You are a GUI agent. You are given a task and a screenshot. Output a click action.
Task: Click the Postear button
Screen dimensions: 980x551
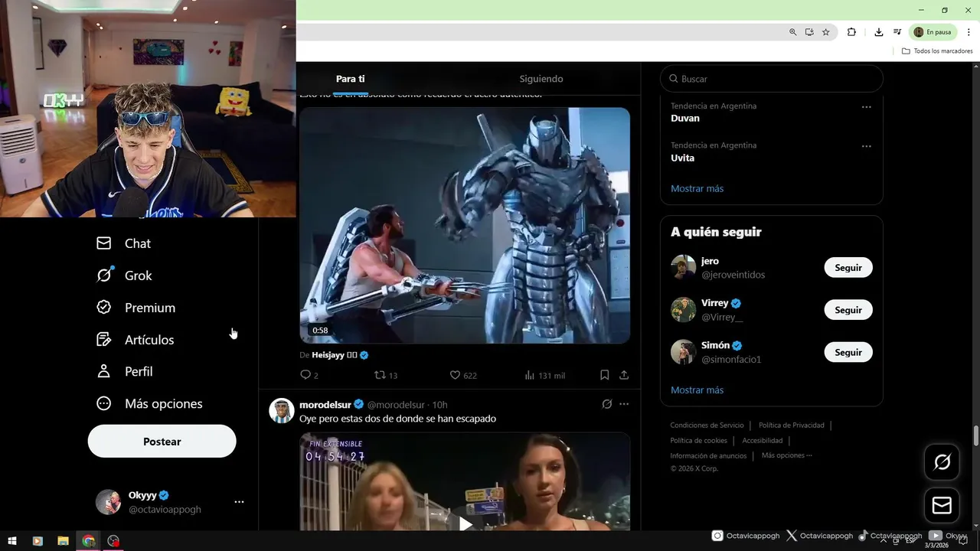click(162, 442)
